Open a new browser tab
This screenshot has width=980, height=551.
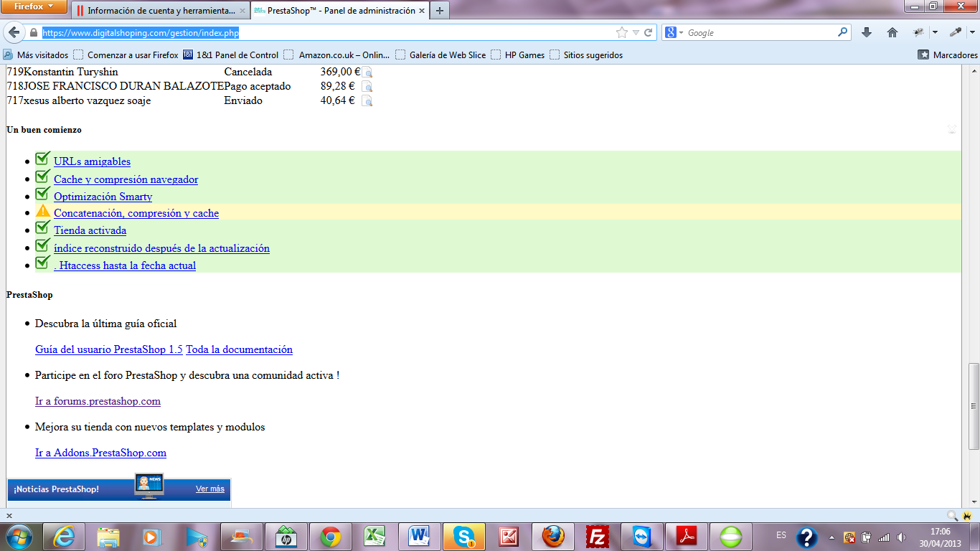pyautogui.click(x=440, y=11)
